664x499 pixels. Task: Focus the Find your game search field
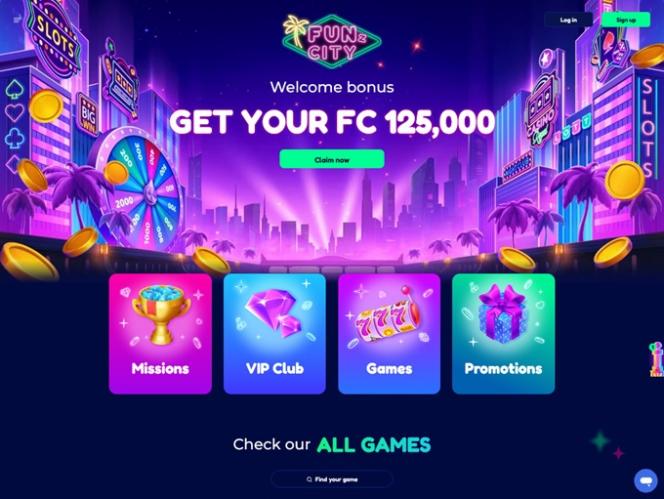coord(332,480)
